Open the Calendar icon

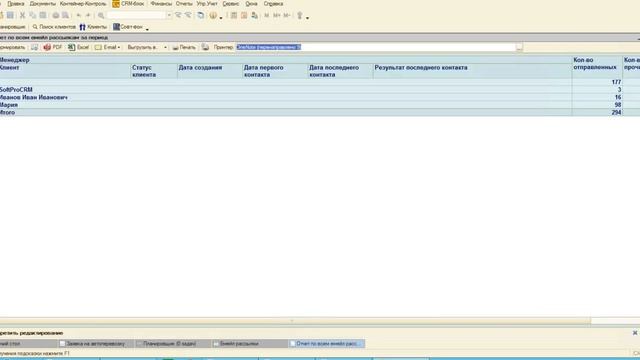click(x=244, y=16)
